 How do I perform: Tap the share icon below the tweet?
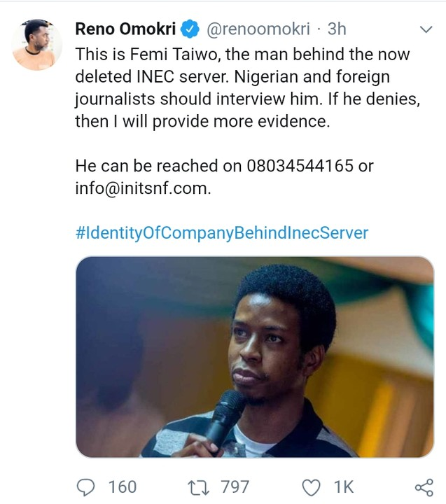[x=423, y=486]
